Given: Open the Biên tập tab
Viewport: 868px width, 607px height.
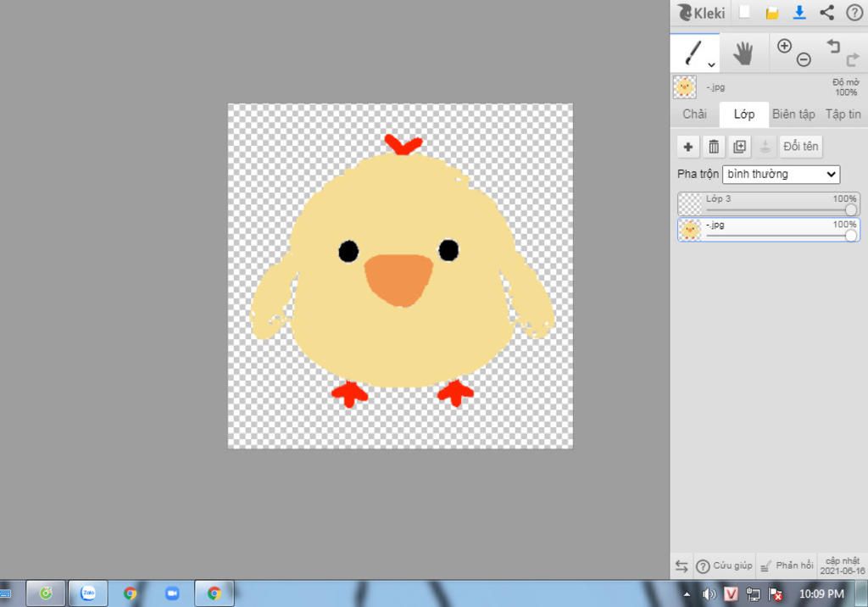Looking at the screenshot, I should (793, 114).
